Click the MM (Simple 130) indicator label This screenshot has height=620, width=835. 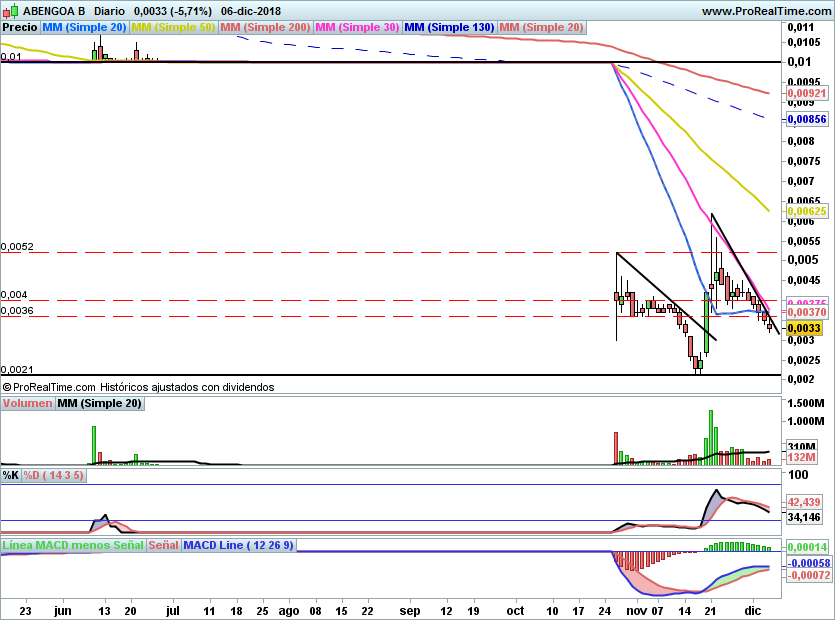tap(449, 27)
